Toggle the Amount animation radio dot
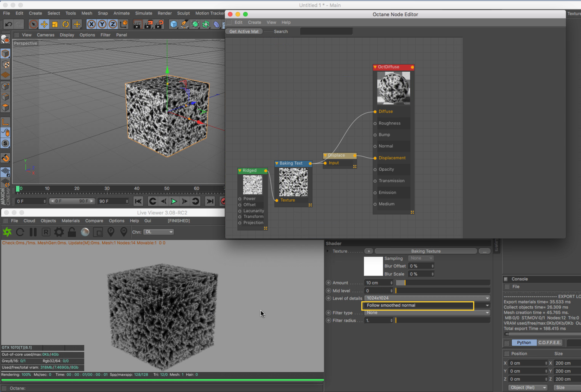The width and height of the screenshot is (581, 392). 329,283
